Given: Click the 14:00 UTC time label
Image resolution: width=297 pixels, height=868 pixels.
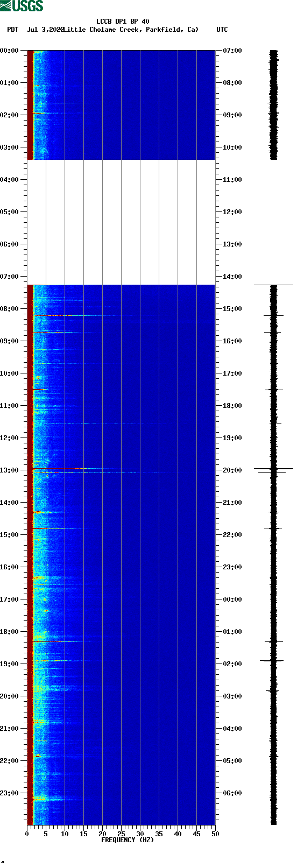Looking at the screenshot, I should [x=232, y=277].
